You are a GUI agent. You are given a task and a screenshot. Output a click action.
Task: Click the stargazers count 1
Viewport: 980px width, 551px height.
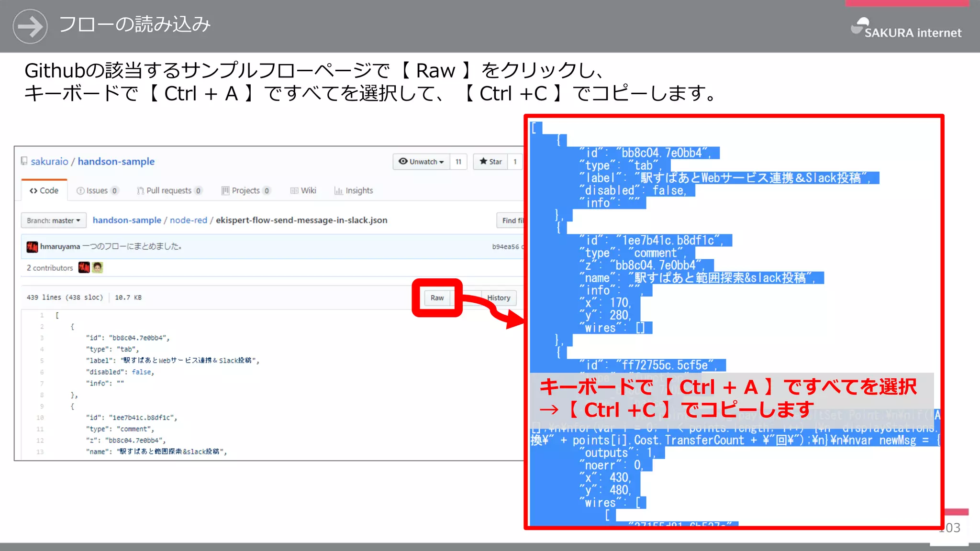tap(515, 162)
